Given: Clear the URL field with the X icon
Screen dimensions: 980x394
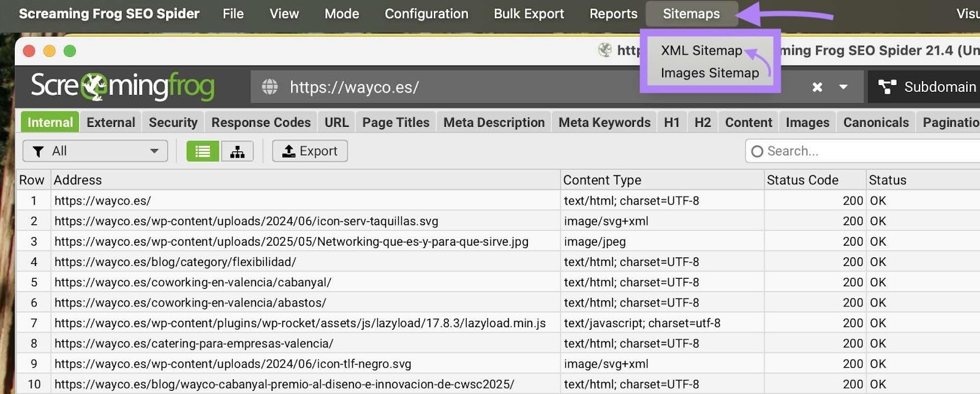Looking at the screenshot, I should 817,87.
